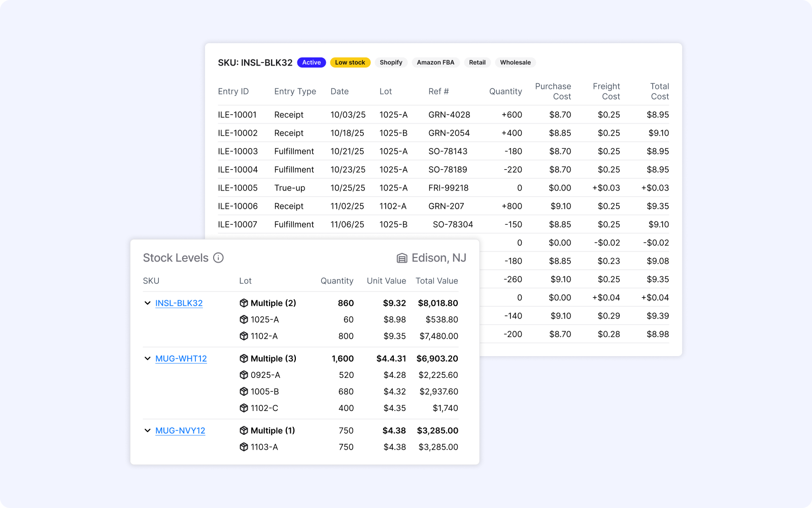The width and height of the screenshot is (812, 508).
Task: Collapse the MUG-WHT12 stock row
Action: click(x=147, y=358)
